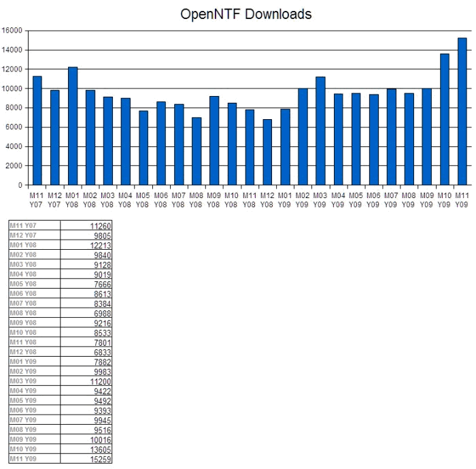Click the M08 Y09 table row label
The height and width of the screenshot is (469, 476).
click(23, 430)
